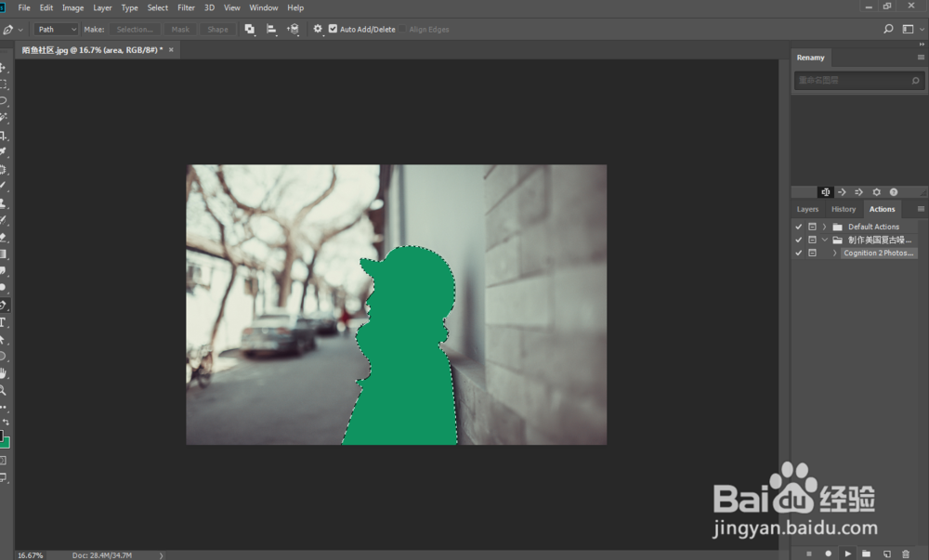Stop recording the action
Screen dimensions: 929x560
pyautogui.click(x=809, y=553)
